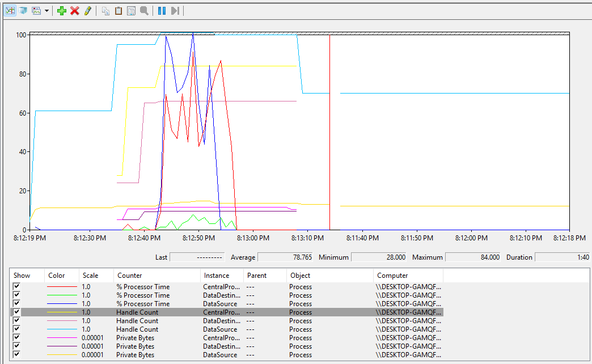The width and height of the screenshot is (592, 364).
Task: Click the View Log Data cube icon
Action: tap(23, 11)
